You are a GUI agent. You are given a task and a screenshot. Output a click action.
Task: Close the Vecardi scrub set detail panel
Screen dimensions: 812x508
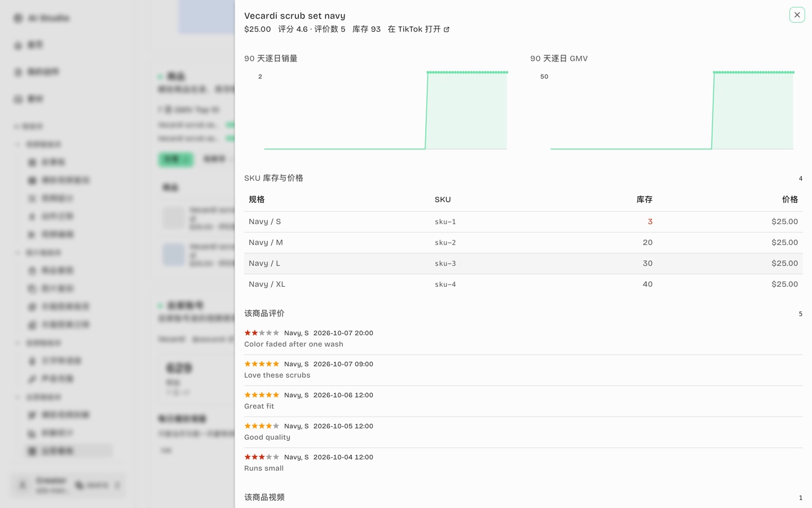pyautogui.click(x=797, y=15)
